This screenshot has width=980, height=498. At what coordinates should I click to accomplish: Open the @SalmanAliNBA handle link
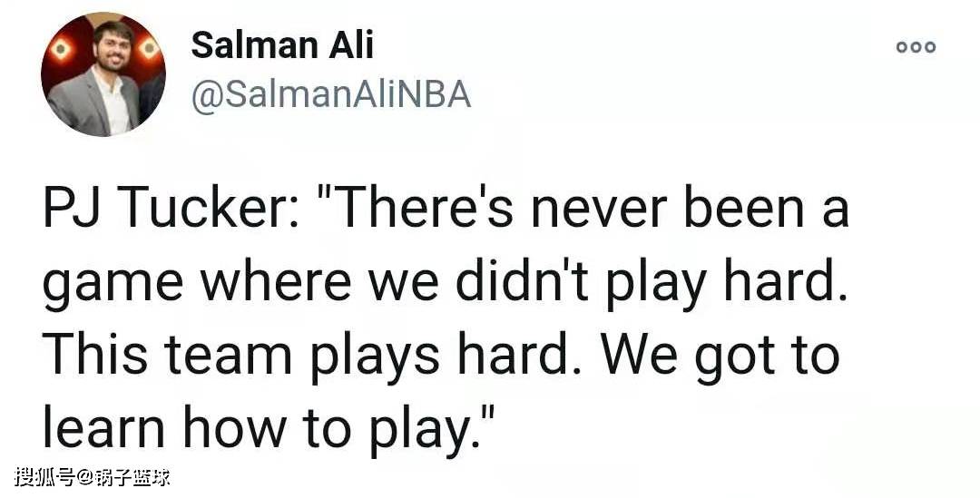330,97
